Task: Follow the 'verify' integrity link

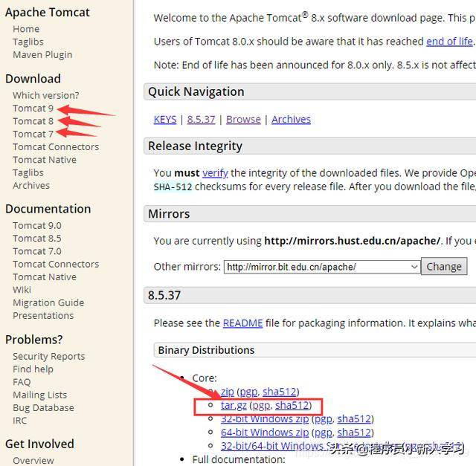Action: pyautogui.click(x=215, y=173)
